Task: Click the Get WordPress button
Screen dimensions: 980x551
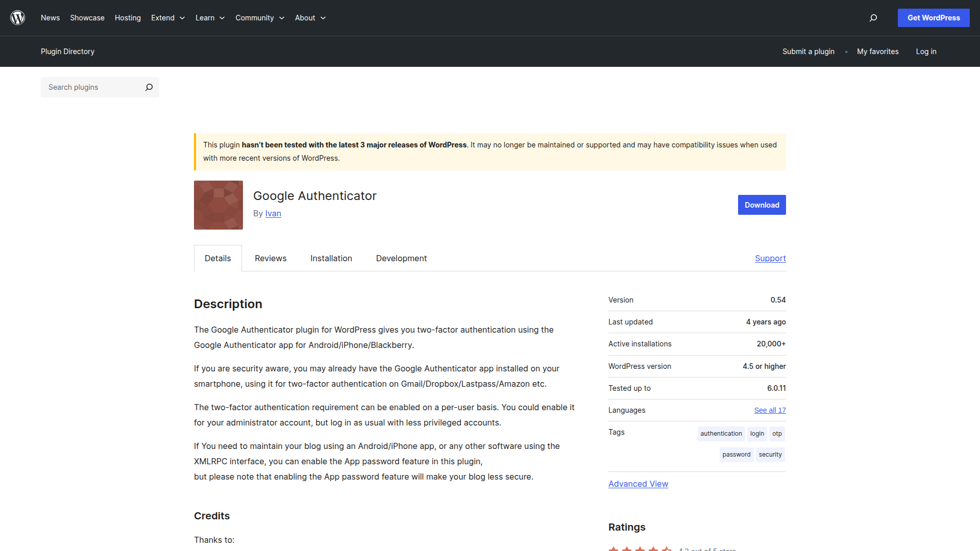Action: click(934, 18)
